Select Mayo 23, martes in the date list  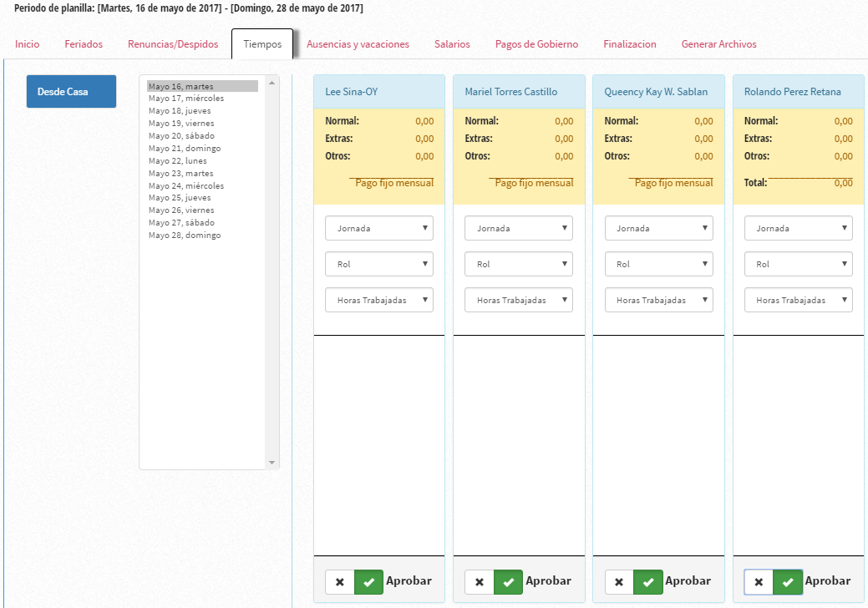point(203,173)
